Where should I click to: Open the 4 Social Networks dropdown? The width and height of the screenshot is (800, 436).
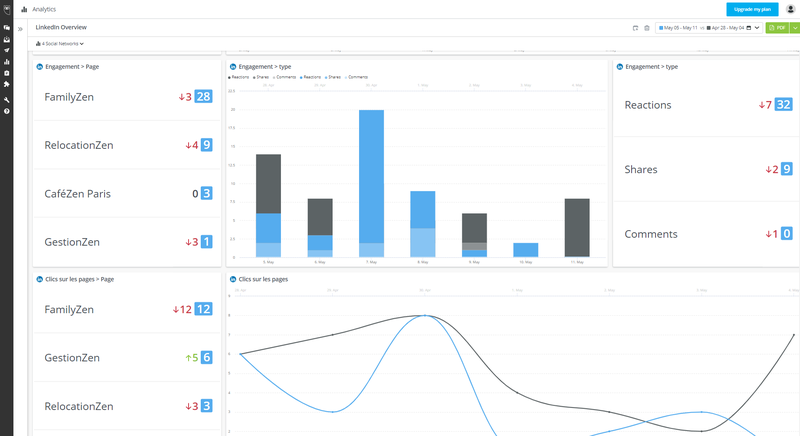[60, 44]
